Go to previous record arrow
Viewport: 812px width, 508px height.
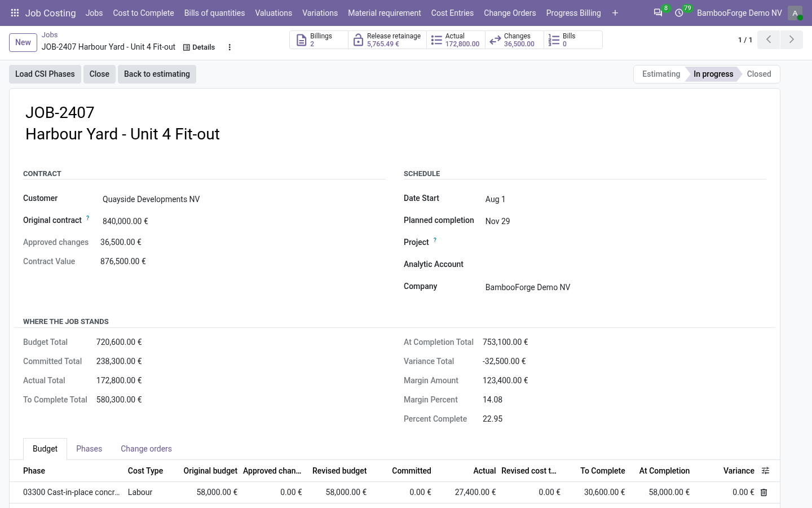(x=769, y=40)
